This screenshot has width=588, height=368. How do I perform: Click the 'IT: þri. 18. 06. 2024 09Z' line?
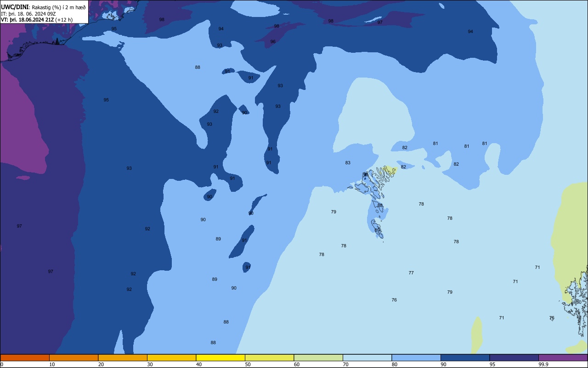(x=28, y=13)
